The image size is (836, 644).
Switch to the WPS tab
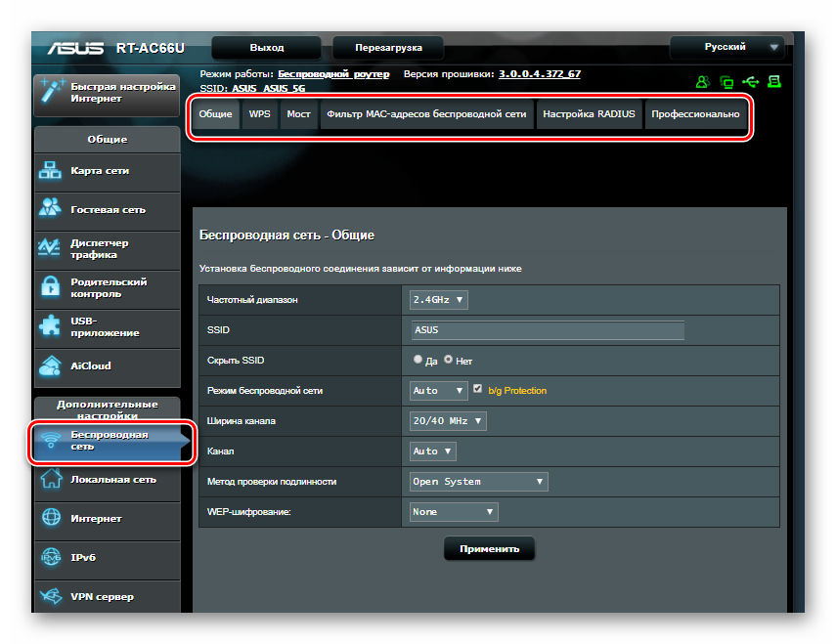259,114
